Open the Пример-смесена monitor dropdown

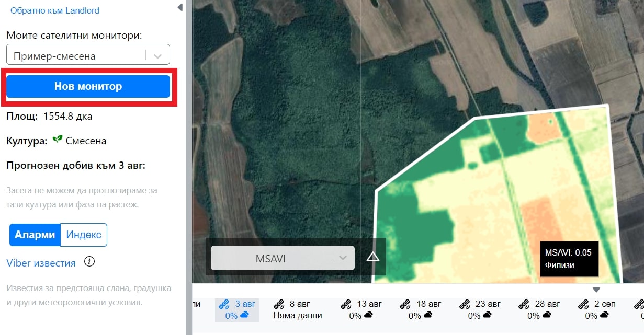88,55
